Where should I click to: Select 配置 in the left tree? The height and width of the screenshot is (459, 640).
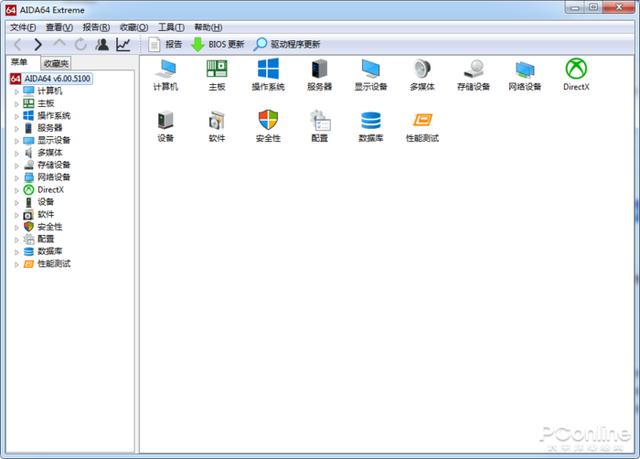coord(45,239)
